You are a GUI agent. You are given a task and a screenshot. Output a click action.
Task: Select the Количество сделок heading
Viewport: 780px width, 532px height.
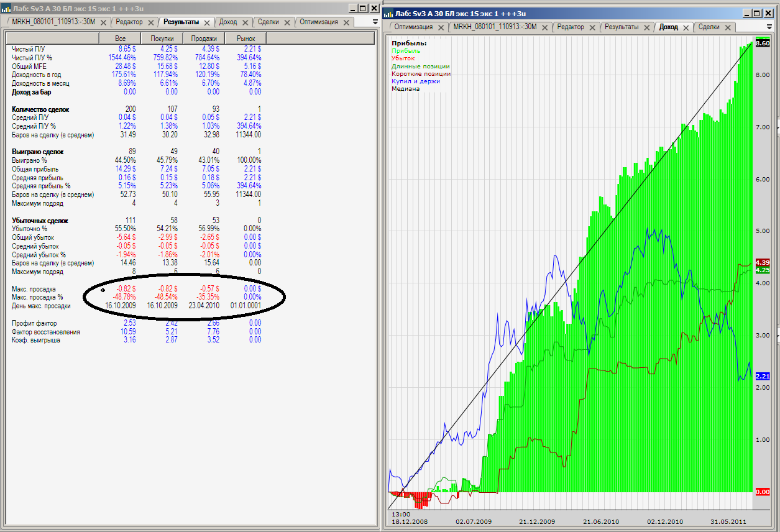40,109
